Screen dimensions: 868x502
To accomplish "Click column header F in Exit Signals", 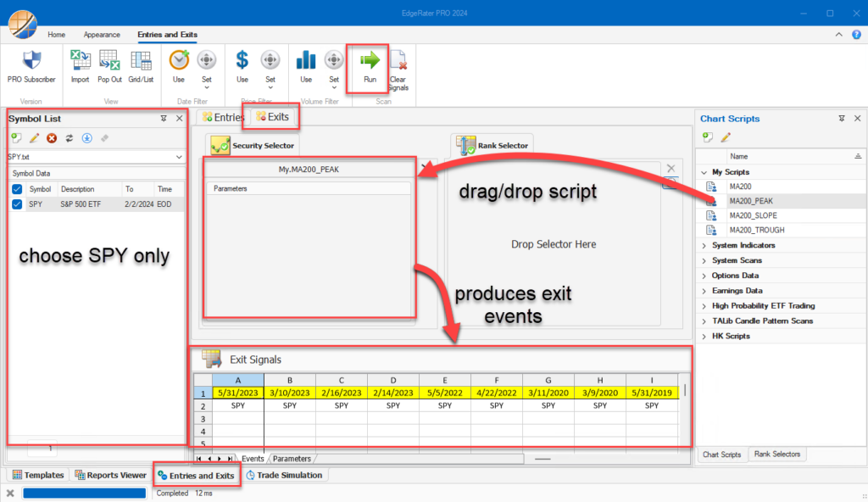I will click(x=497, y=380).
